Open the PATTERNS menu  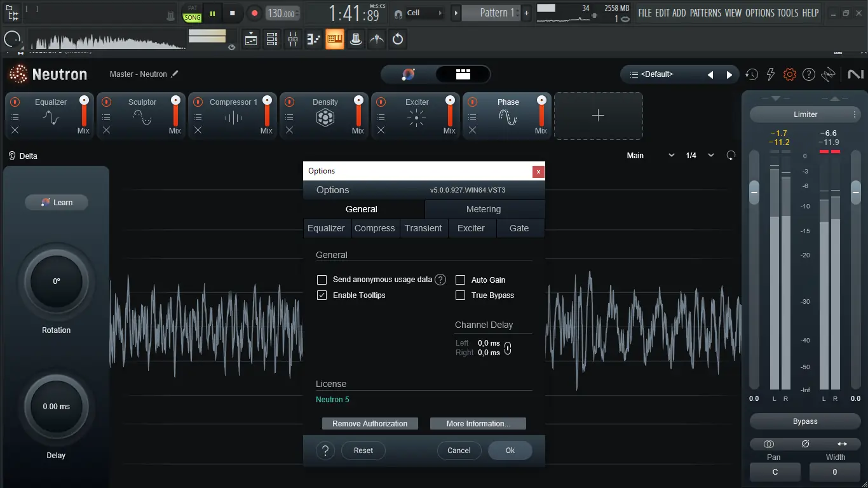click(x=705, y=13)
